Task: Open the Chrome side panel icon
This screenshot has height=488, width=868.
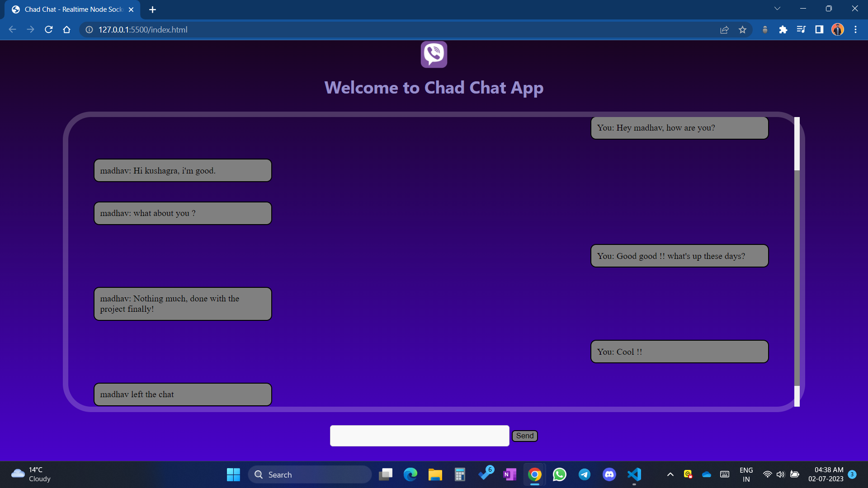Action: tap(819, 29)
